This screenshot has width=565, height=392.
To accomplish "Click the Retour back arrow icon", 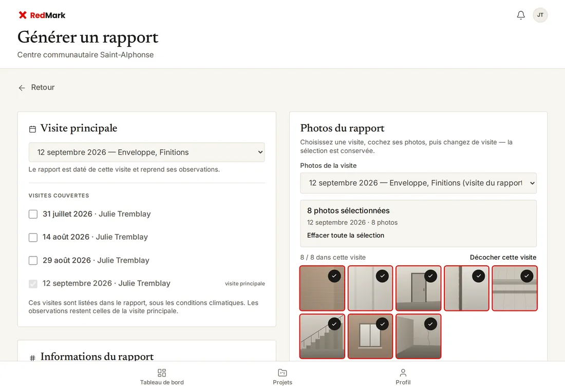I will pos(22,88).
